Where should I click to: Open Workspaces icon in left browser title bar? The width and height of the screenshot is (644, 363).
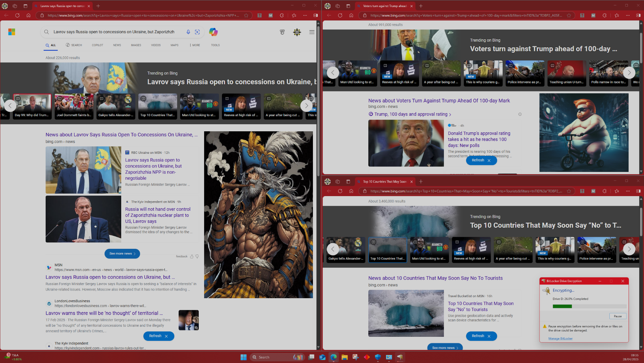click(x=15, y=6)
